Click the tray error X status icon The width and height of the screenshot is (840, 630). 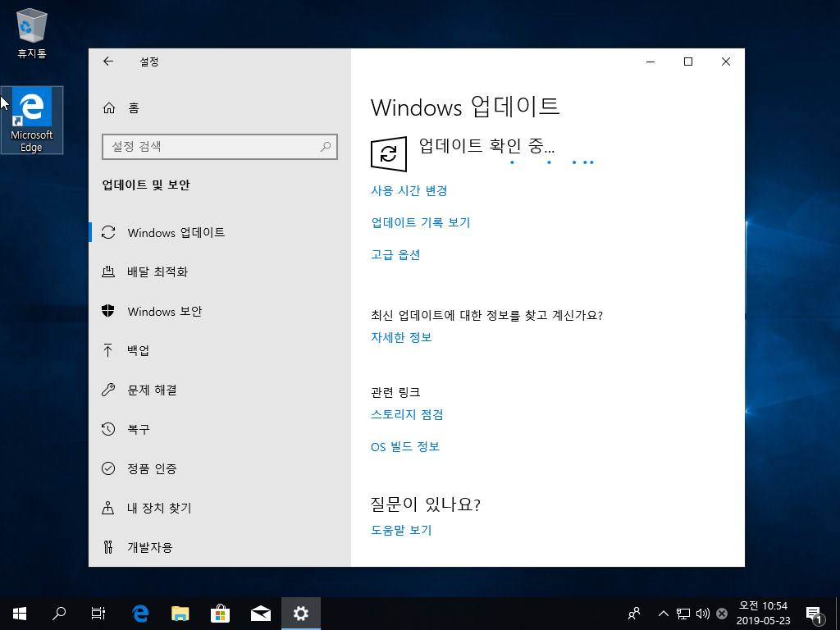(x=722, y=614)
